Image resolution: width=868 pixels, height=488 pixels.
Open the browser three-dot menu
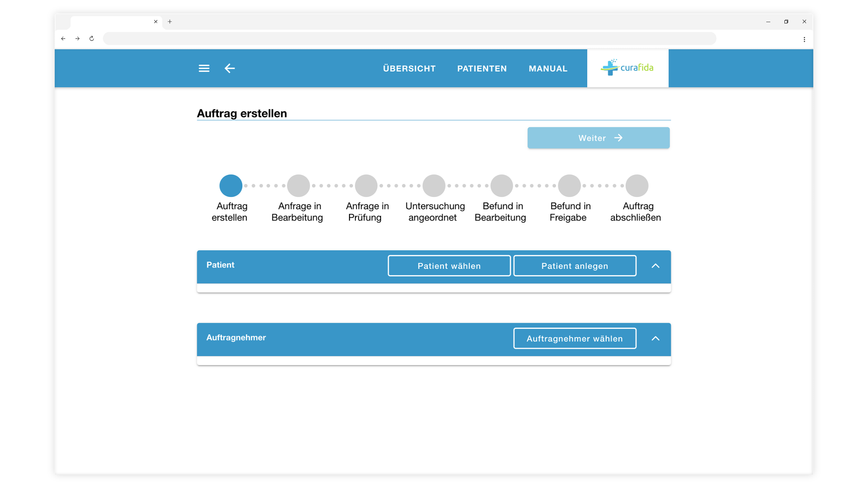coord(804,39)
